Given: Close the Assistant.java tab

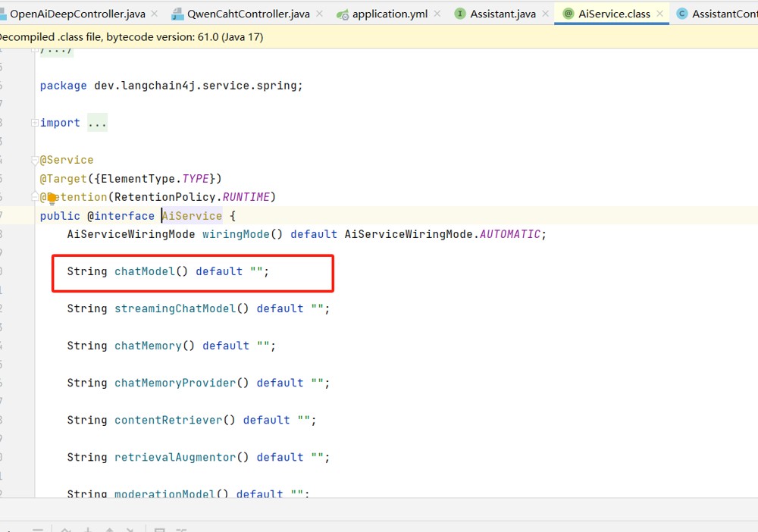Looking at the screenshot, I should pyautogui.click(x=545, y=14).
